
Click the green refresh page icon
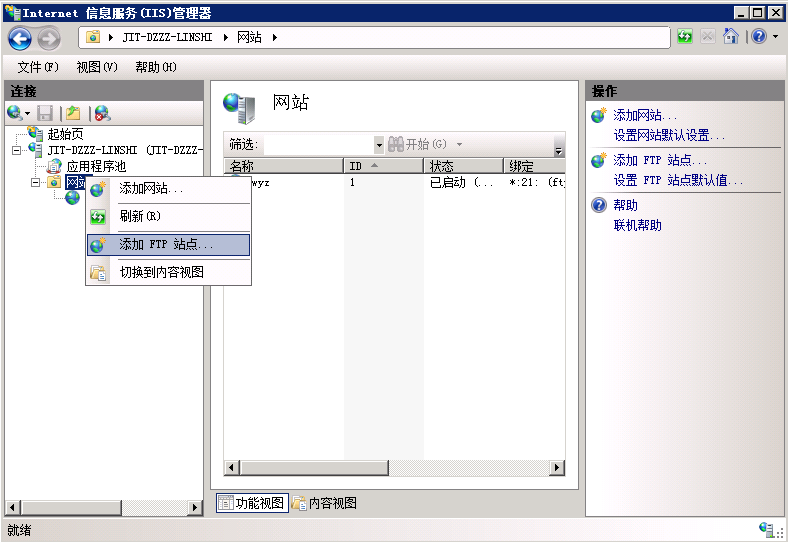tap(685, 37)
